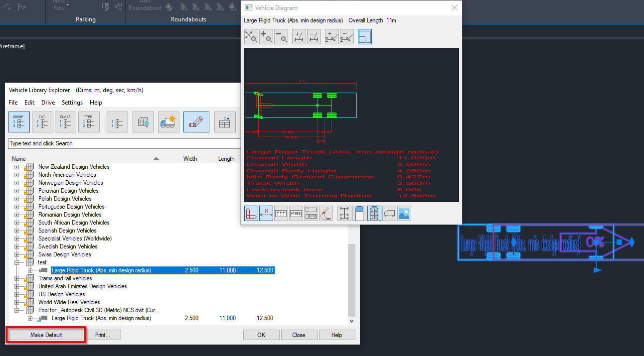Expand US Design Vehicles group
644x356 pixels.
click(16, 294)
